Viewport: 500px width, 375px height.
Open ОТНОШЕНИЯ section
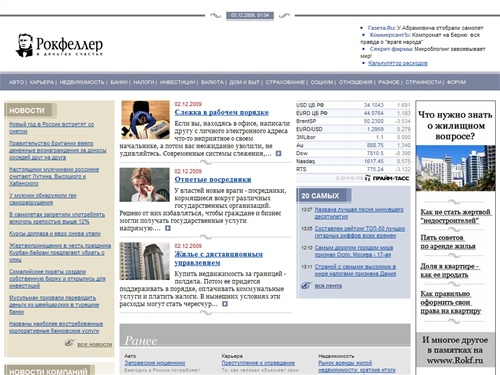point(356,82)
